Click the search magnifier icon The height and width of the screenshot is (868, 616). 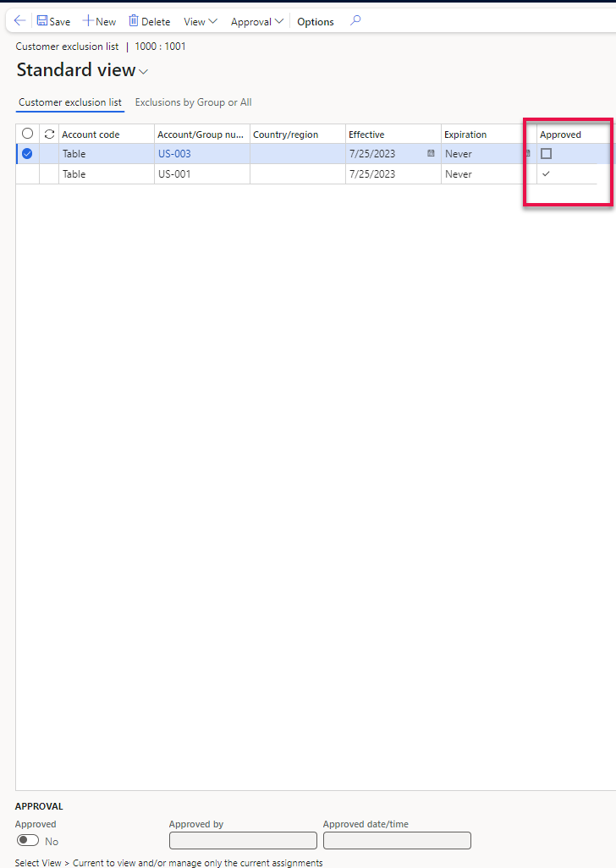pos(355,20)
